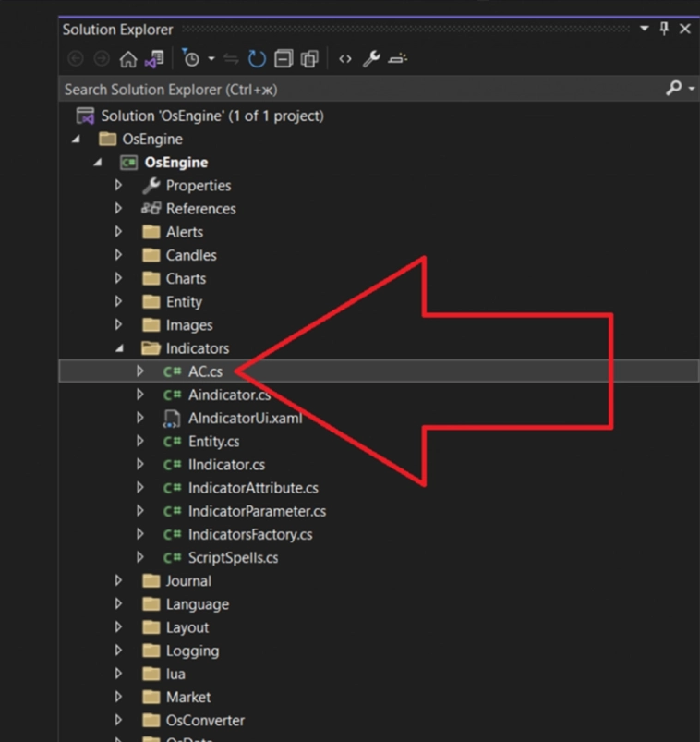Click the View Code angle-brackets icon

344,59
